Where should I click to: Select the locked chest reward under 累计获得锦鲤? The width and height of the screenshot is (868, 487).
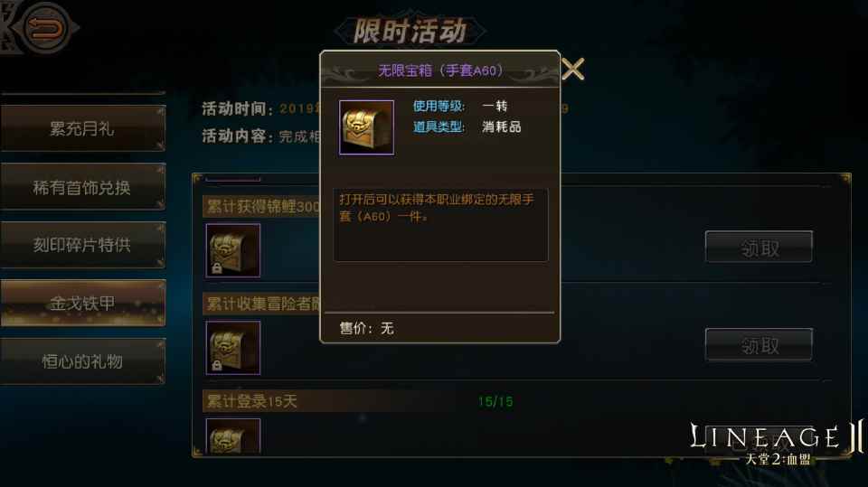[x=233, y=250]
